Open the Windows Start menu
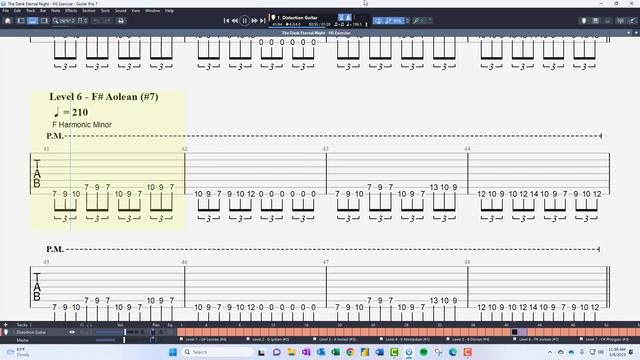 point(173,352)
